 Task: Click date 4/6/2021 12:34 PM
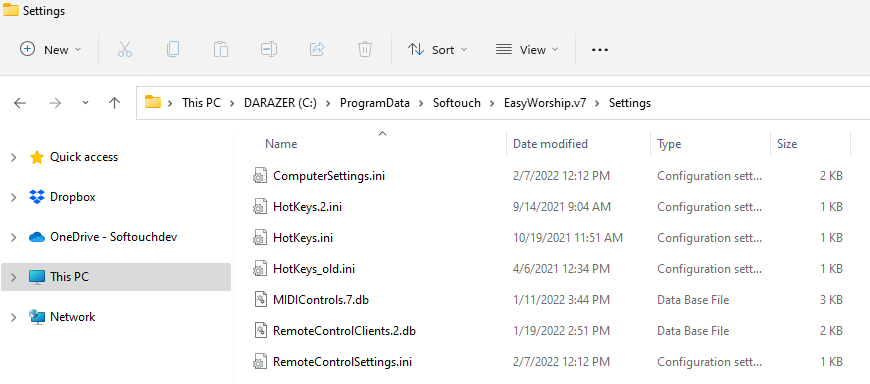pos(562,269)
